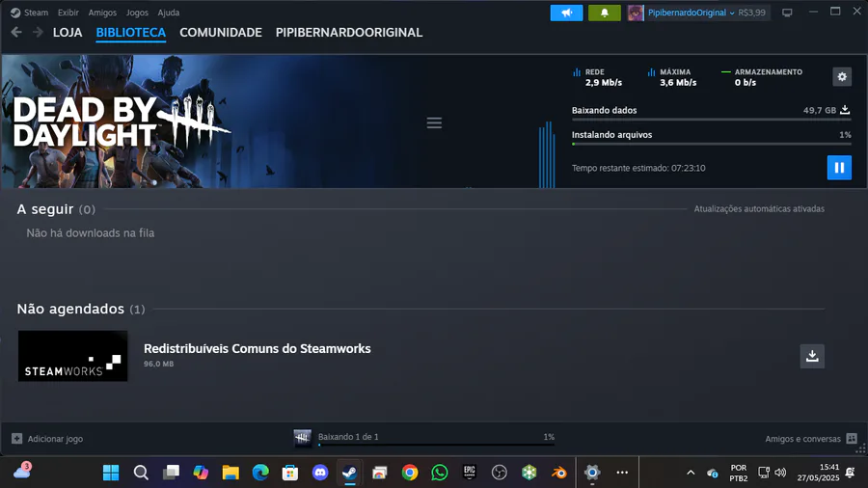Image resolution: width=868 pixels, height=488 pixels.
Task: Click the R$3,99 wallet balance
Action: (x=751, y=13)
